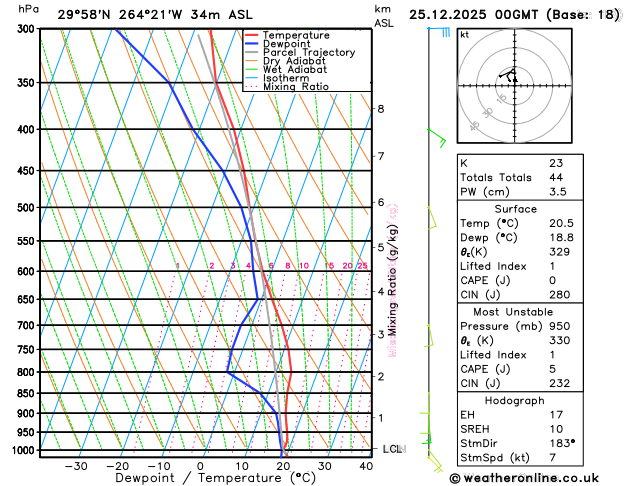Click the Surface Dewp value 18.8
Viewport: 629px width, 486px height.
tap(561, 238)
